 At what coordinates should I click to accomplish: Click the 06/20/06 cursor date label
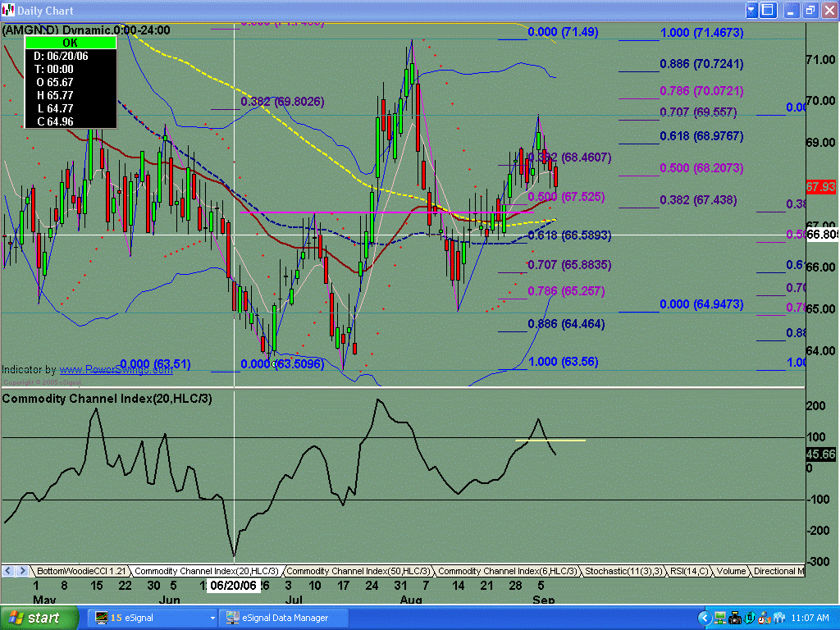pos(233,585)
